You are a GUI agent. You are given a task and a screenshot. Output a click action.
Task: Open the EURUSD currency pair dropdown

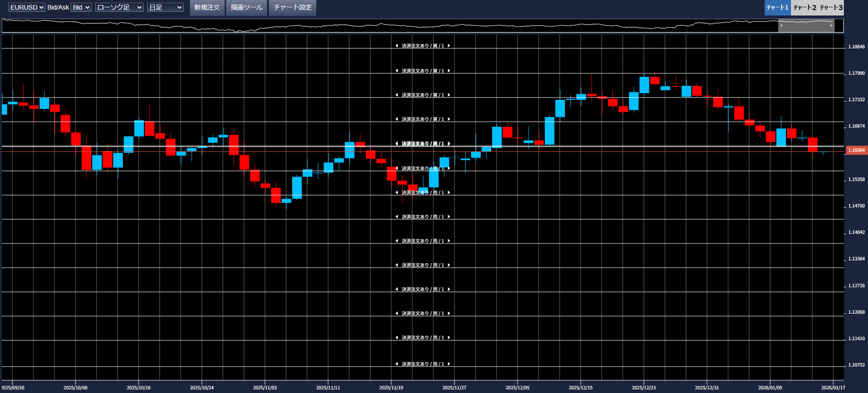coord(26,7)
